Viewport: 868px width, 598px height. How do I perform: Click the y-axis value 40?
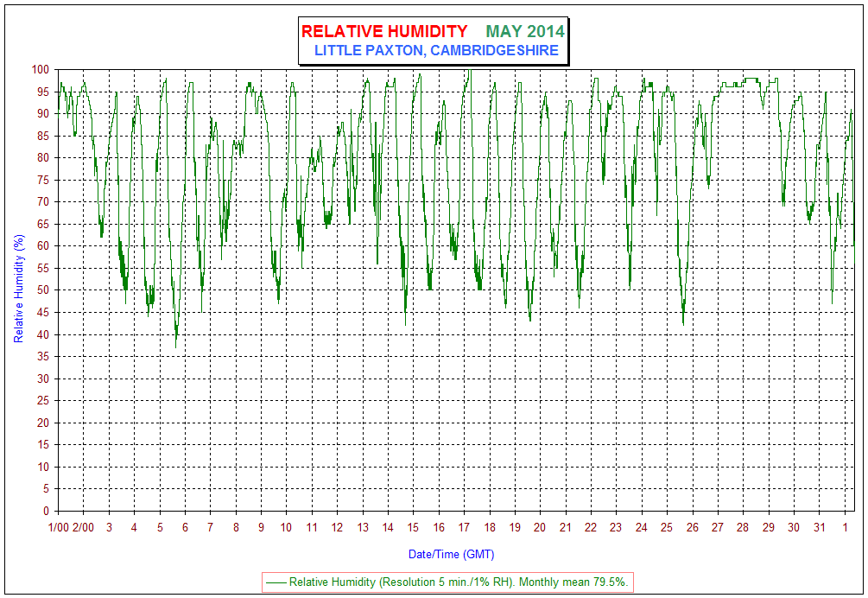click(x=43, y=334)
